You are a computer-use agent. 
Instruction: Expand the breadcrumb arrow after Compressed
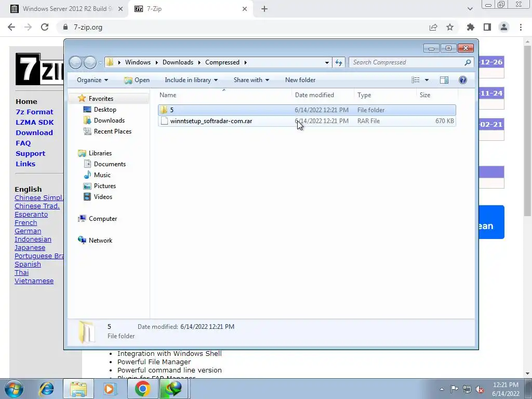coord(246,62)
